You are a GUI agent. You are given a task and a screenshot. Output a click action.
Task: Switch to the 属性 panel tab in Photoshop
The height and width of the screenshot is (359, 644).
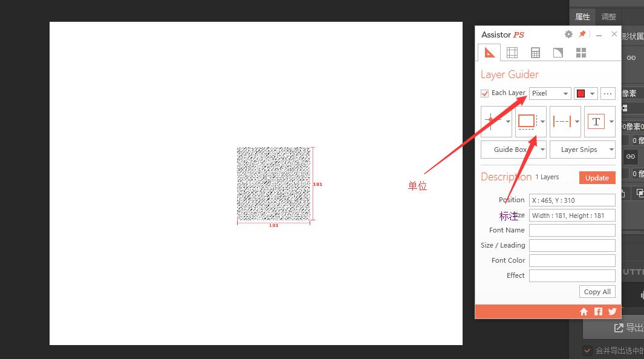(582, 17)
